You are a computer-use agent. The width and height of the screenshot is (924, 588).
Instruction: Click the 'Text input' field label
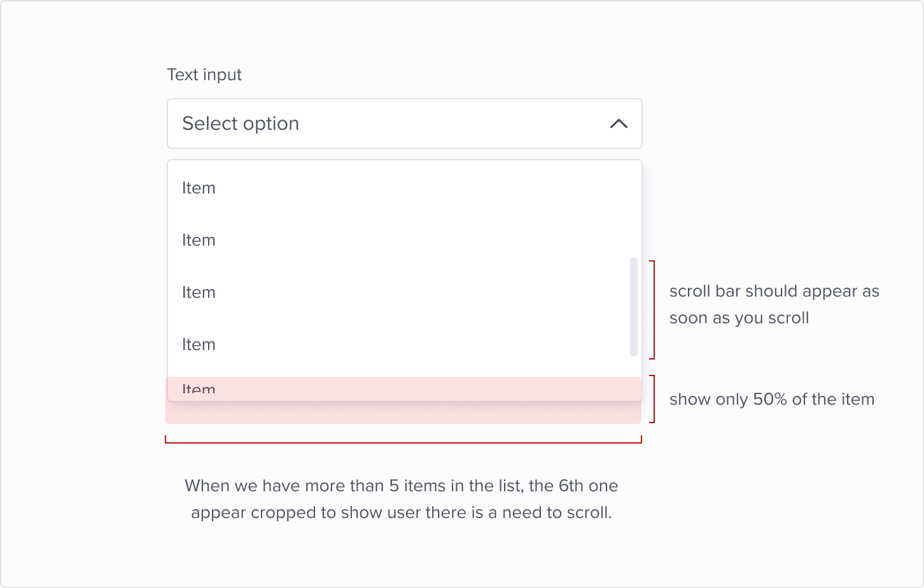click(x=204, y=75)
